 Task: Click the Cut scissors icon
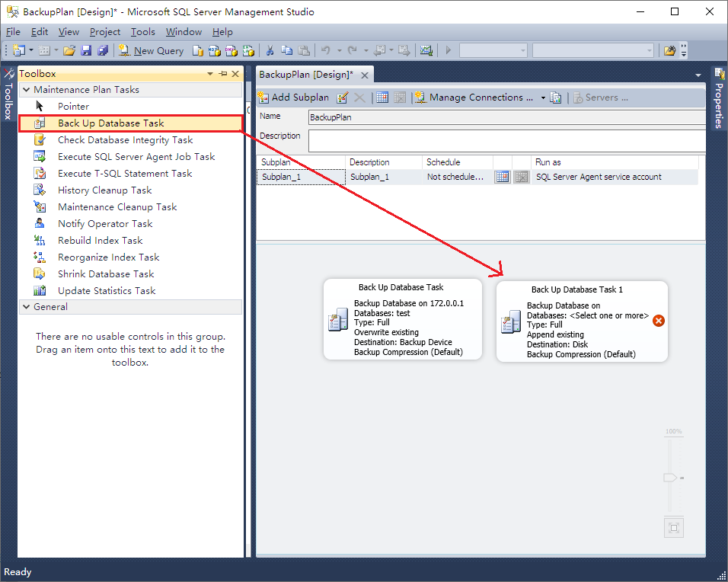click(270, 50)
